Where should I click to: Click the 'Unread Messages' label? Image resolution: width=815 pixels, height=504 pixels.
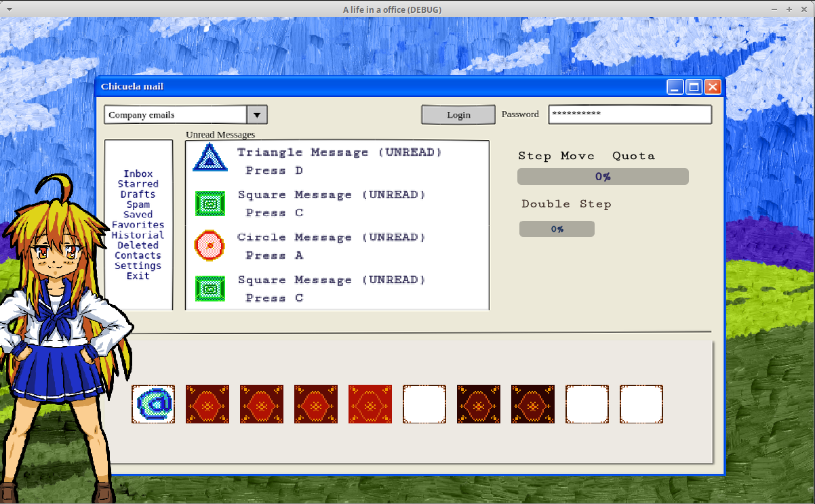click(x=220, y=135)
